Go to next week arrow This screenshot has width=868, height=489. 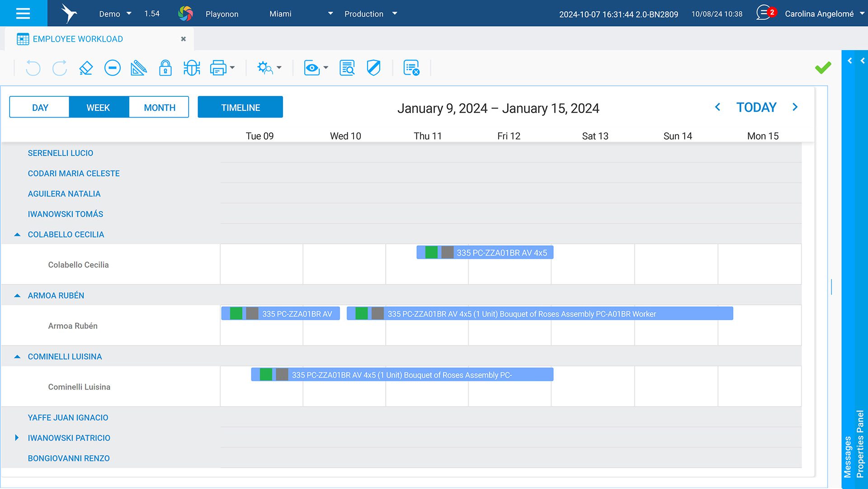click(x=795, y=107)
